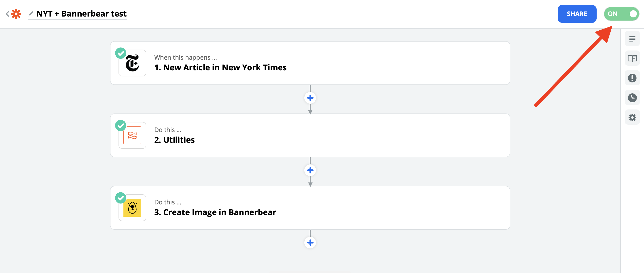Viewport: 644px width, 273px height.
Task: Click the pencil edit icon beside title
Action: [31, 14]
